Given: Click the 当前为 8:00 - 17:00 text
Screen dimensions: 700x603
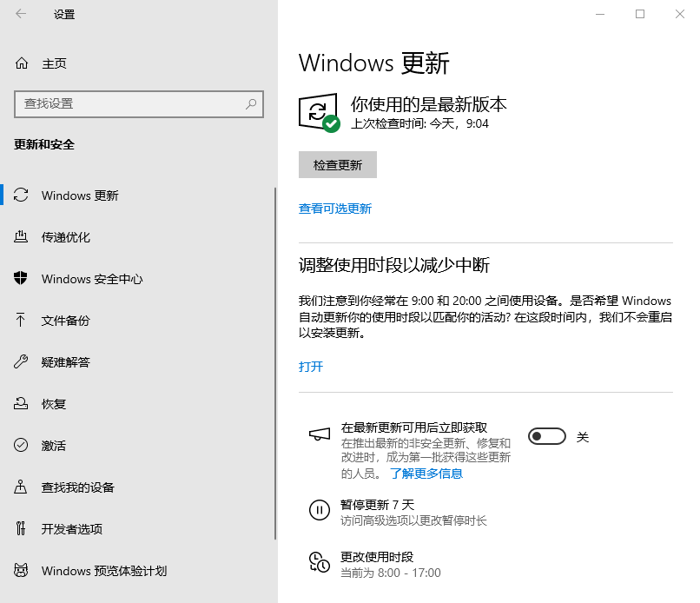Looking at the screenshot, I should point(391,573).
